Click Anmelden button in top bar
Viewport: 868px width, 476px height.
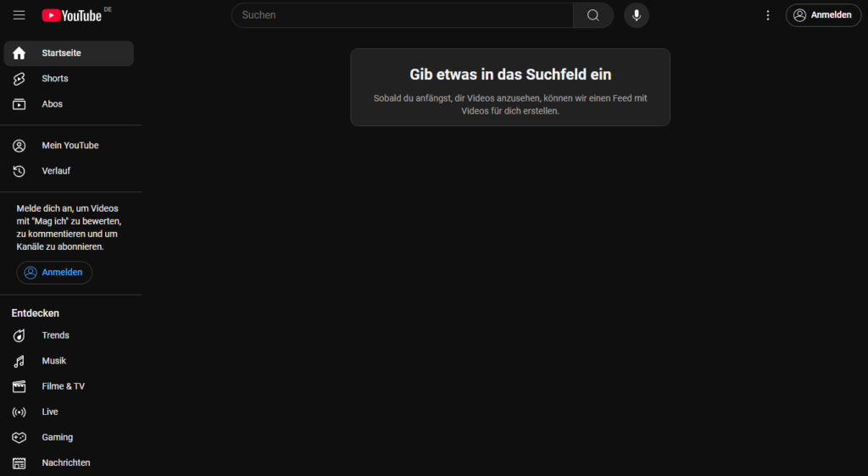coord(823,15)
